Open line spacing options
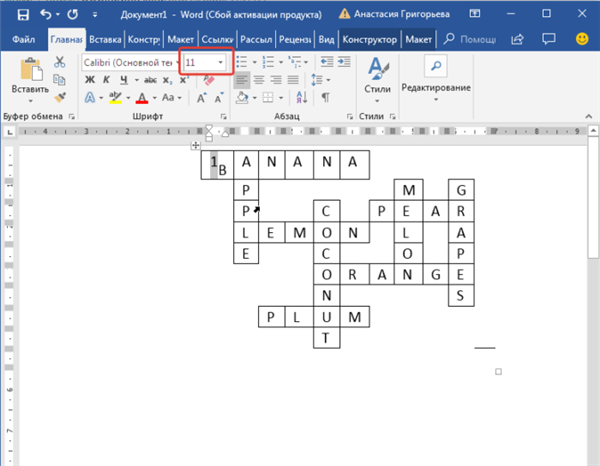The width and height of the screenshot is (600, 466). click(320, 80)
